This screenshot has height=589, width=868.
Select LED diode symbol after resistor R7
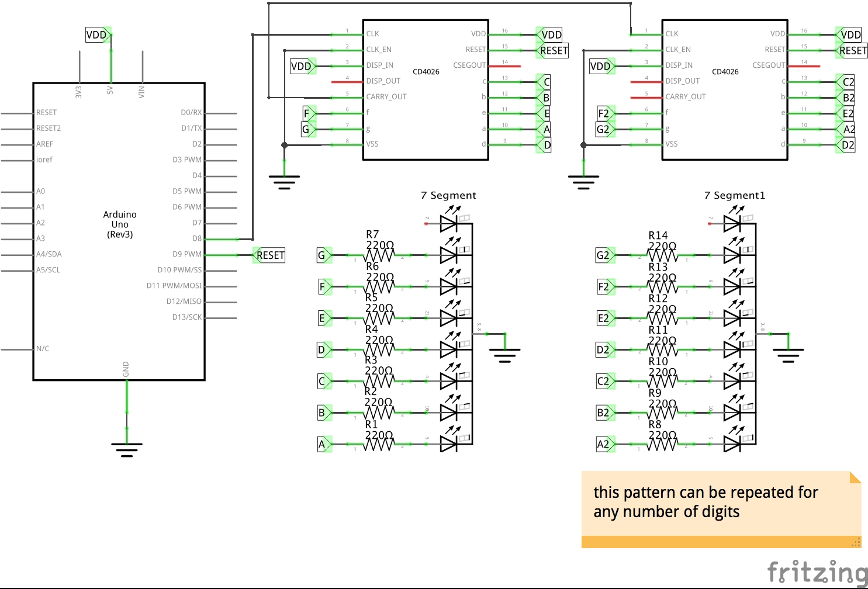pos(449,255)
